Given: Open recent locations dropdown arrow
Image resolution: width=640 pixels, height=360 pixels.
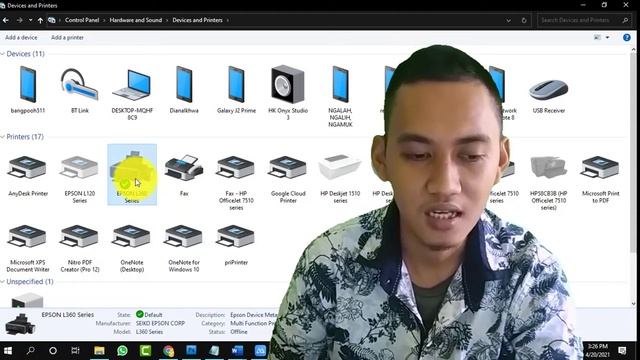Looking at the screenshot, I should 30,20.
